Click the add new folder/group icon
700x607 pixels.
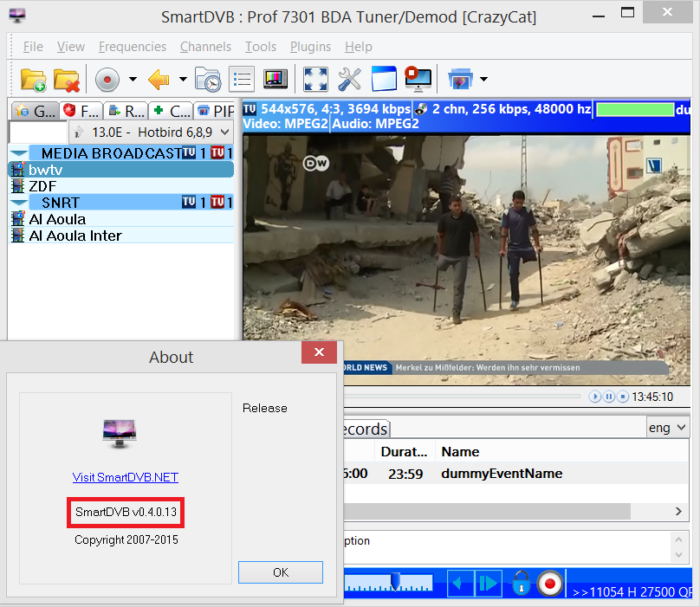point(33,79)
